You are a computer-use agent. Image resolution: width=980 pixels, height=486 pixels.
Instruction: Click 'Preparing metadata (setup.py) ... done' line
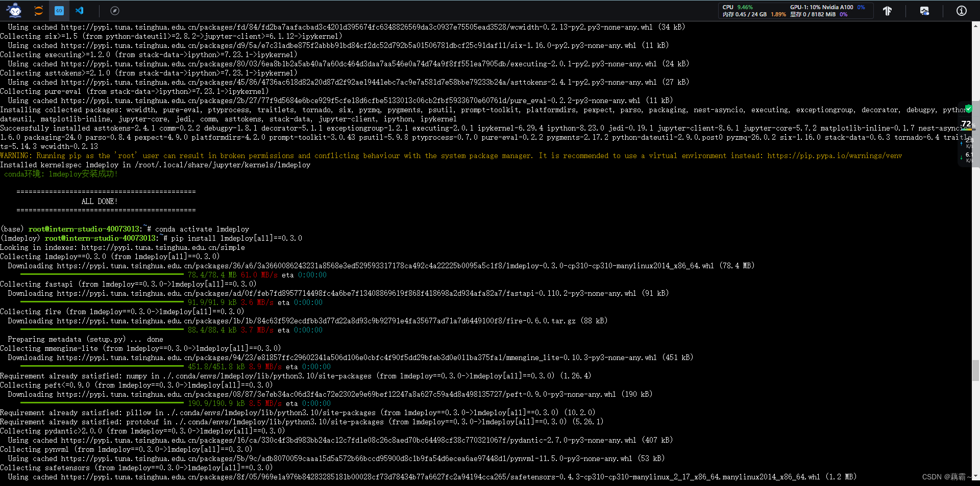[85, 339]
